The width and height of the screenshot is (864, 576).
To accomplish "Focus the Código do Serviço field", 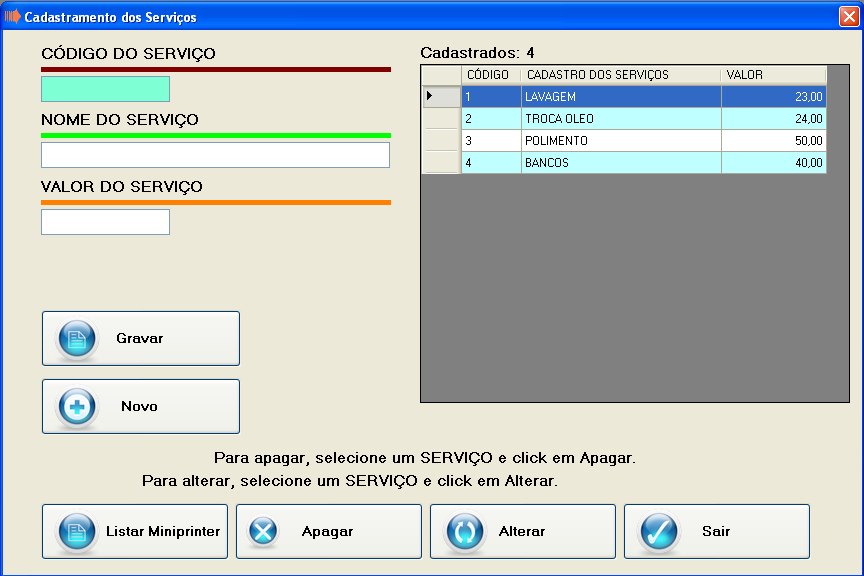I will tap(105, 89).
